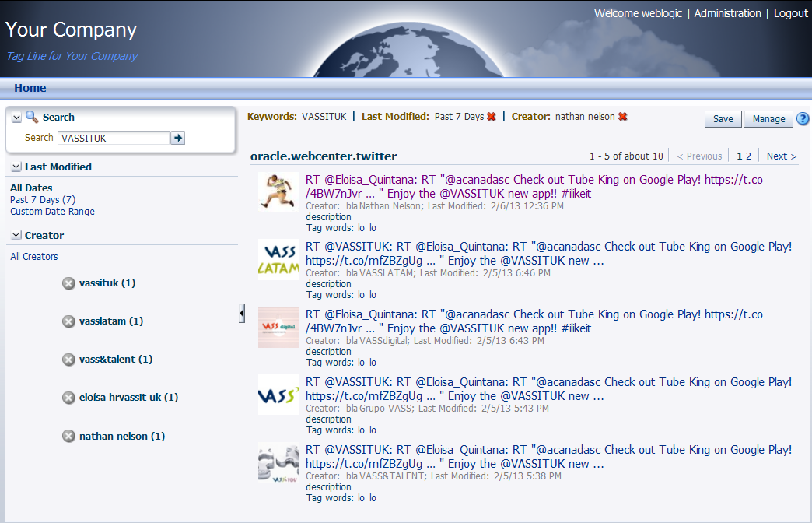Click the VASS&TALENT avatar thumbnail

point(278,462)
